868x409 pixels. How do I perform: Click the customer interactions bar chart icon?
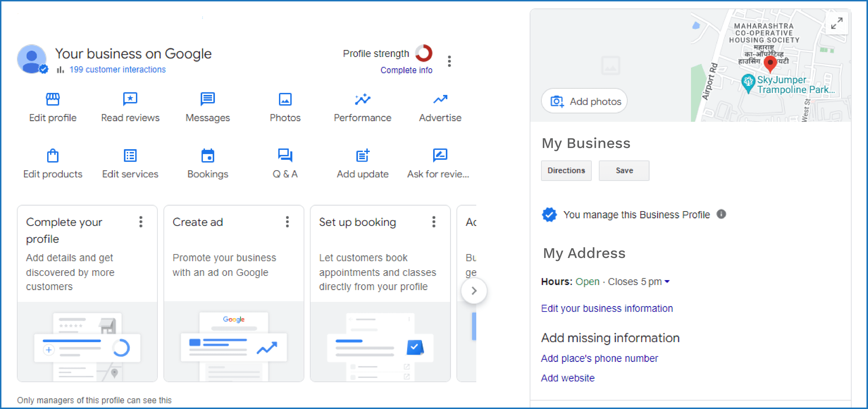tap(60, 70)
